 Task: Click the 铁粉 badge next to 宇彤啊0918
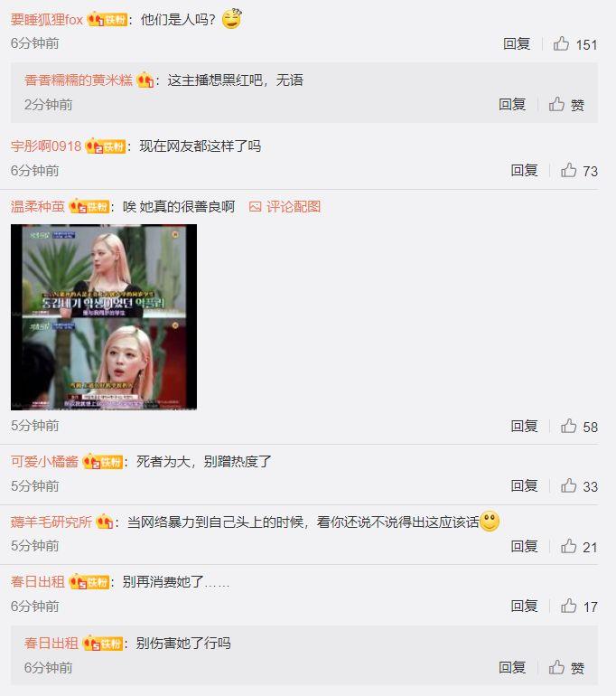click(105, 146)
